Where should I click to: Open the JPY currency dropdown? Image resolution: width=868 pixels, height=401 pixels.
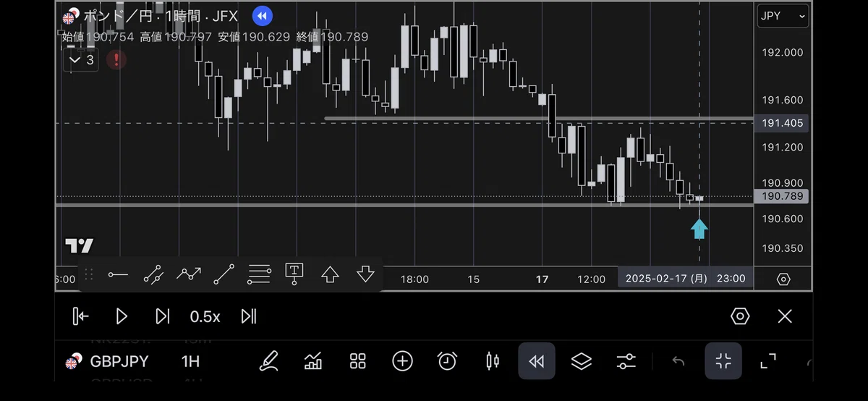tap(783, 16)
